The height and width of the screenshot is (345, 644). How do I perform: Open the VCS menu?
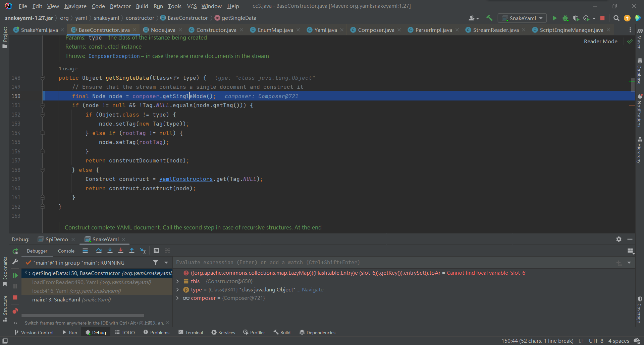pyautogui.click(x=192, y=6)
